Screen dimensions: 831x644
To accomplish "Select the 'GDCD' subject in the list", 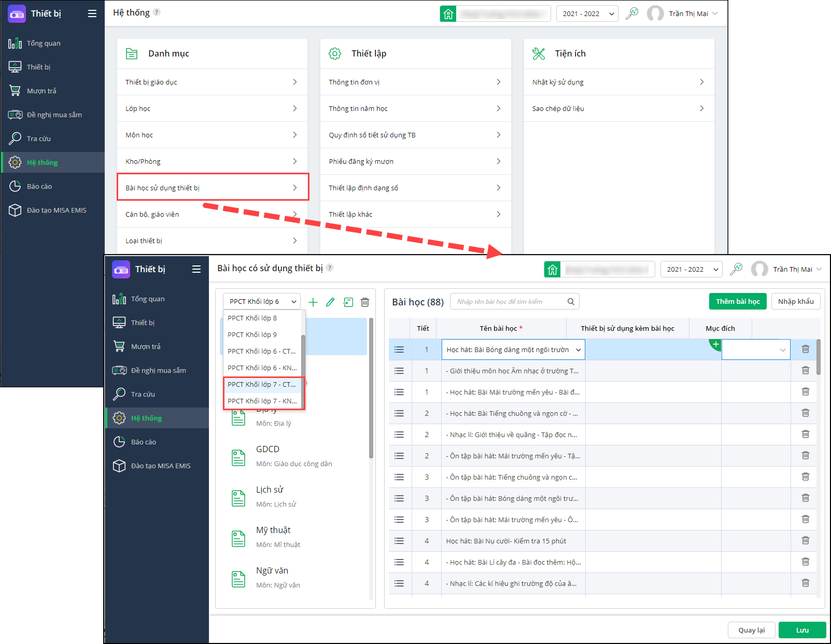I will pyautogui.click(x=293, y=456).
